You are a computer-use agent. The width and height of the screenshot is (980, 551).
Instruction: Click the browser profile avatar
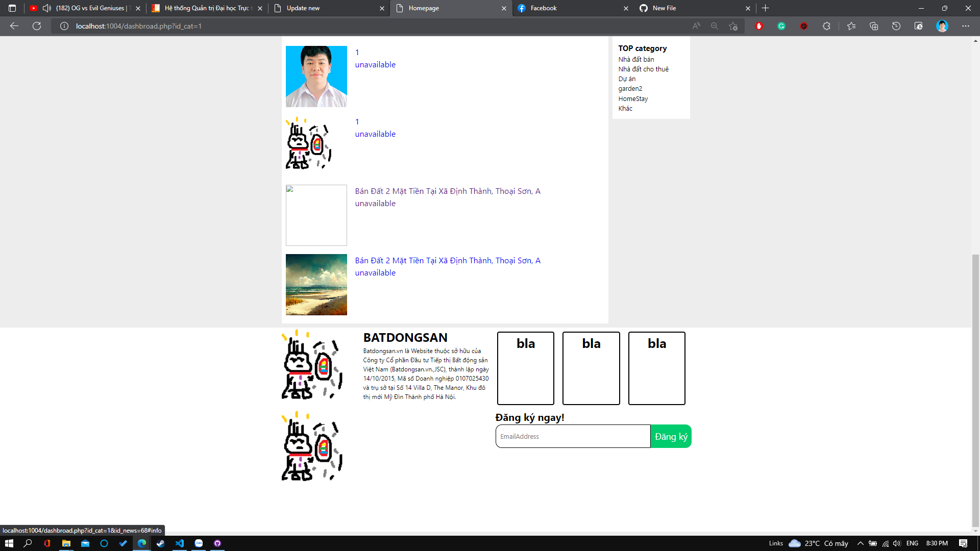(943, 26)
